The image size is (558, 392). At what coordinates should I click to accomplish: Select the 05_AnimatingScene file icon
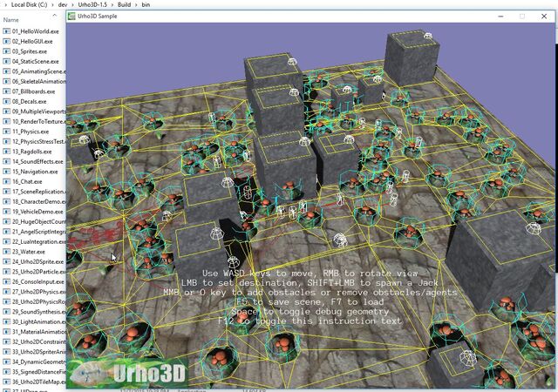pyautogui.click(x=6, y=71)
